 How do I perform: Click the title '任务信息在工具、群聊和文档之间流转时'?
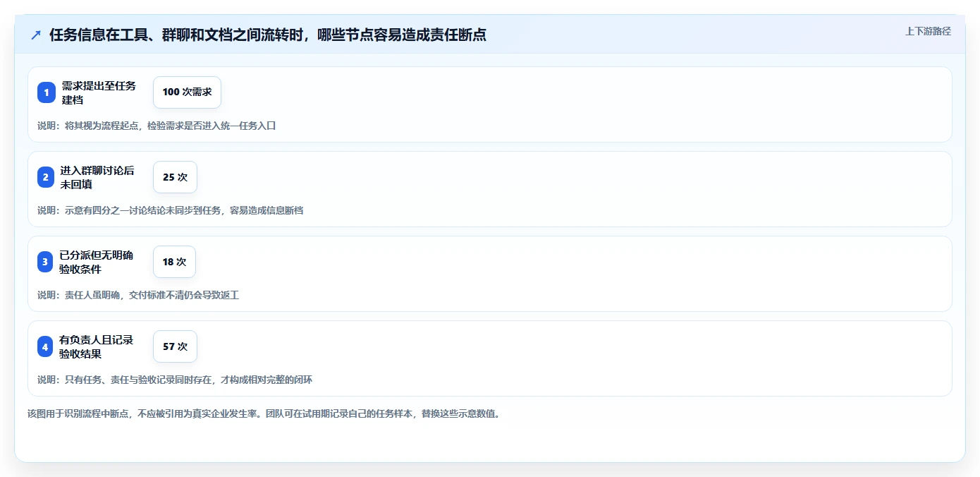coord(176,35)
